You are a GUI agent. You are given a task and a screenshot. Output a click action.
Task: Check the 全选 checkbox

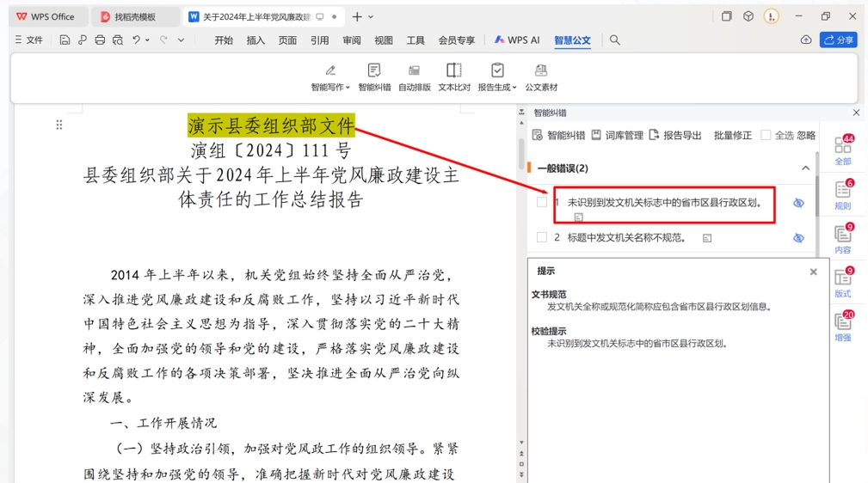tap(766, 135)
